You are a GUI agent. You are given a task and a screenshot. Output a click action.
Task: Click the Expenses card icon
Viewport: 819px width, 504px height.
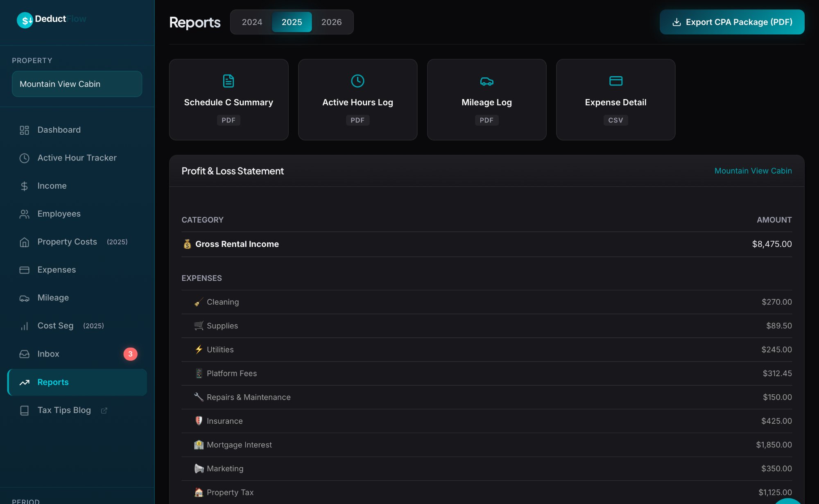24,269
